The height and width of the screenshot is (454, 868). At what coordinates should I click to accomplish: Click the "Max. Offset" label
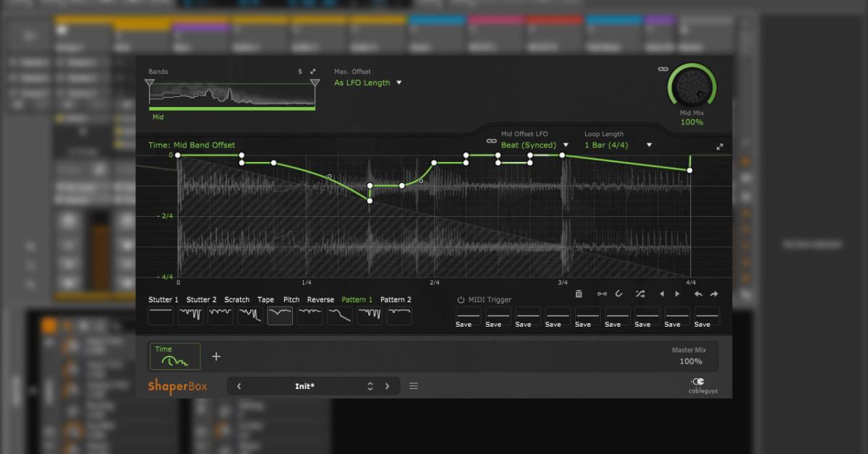352,72
